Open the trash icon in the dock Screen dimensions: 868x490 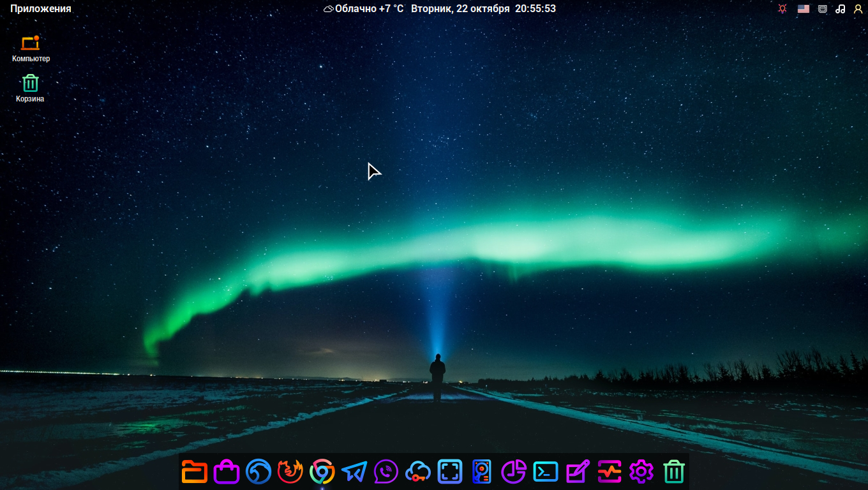673,471
